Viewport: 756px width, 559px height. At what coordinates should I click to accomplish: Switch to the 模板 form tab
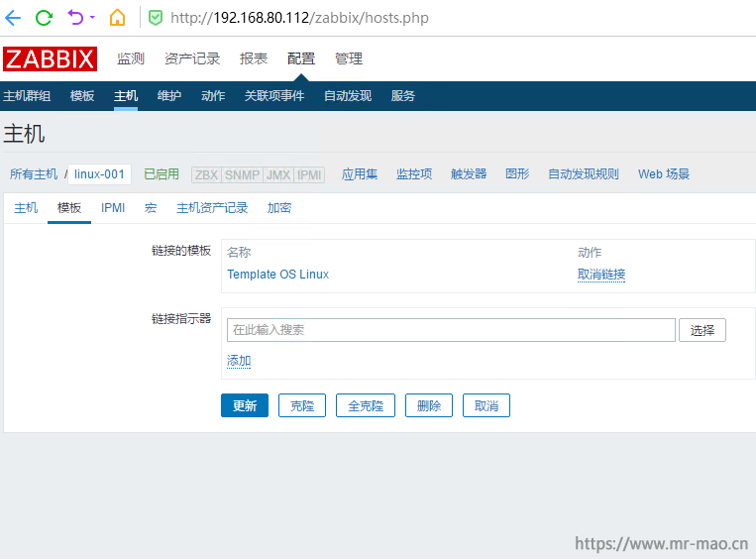click(69, 208)
